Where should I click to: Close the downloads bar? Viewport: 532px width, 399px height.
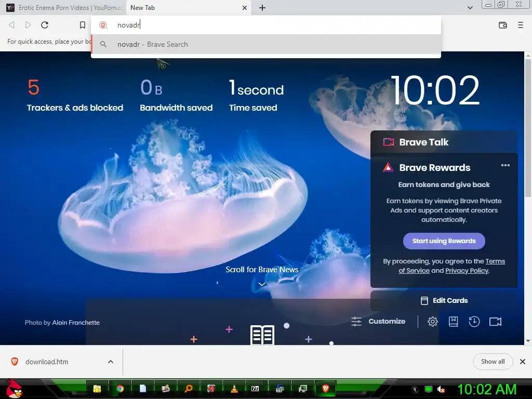(x=523, y=362)
